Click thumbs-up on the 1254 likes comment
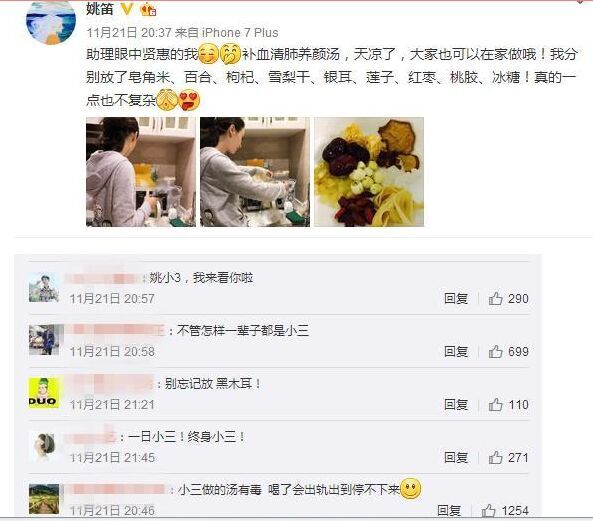593x521 pixels. pos(488,510)
